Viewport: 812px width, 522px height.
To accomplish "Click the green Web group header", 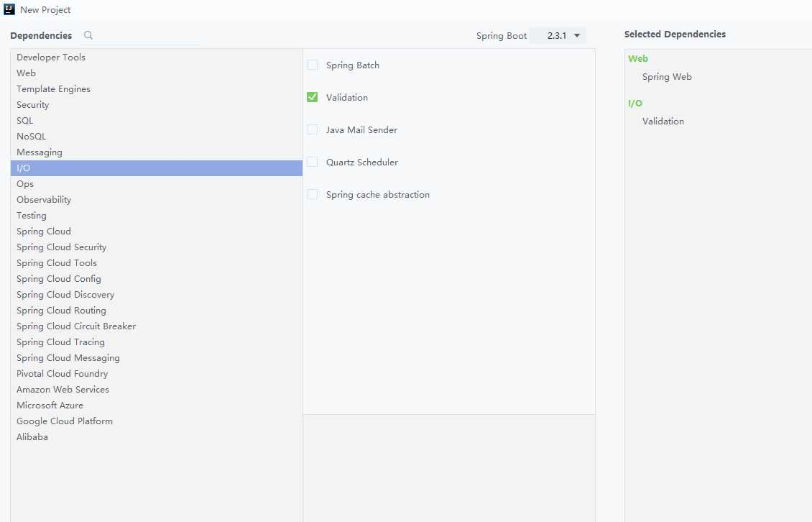I will 638,58.
